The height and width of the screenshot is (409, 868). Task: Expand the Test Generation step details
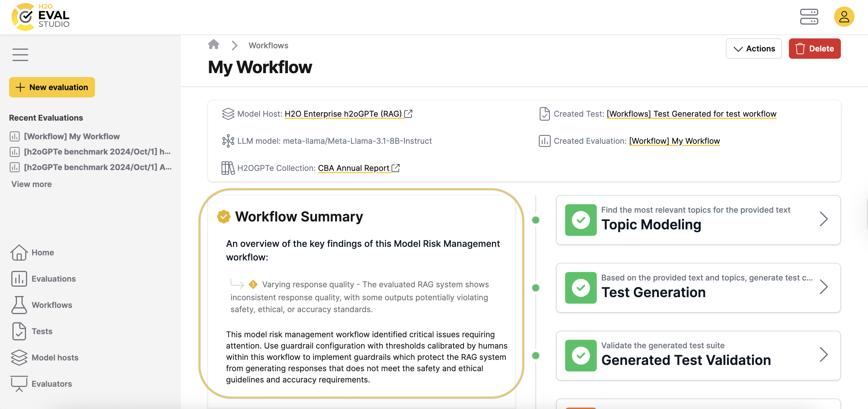[824, 287]
